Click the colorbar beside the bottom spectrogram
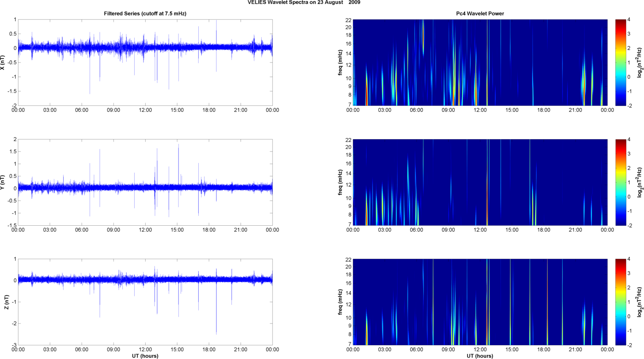This screenshot has height=359, width=644. pos(621,302)
